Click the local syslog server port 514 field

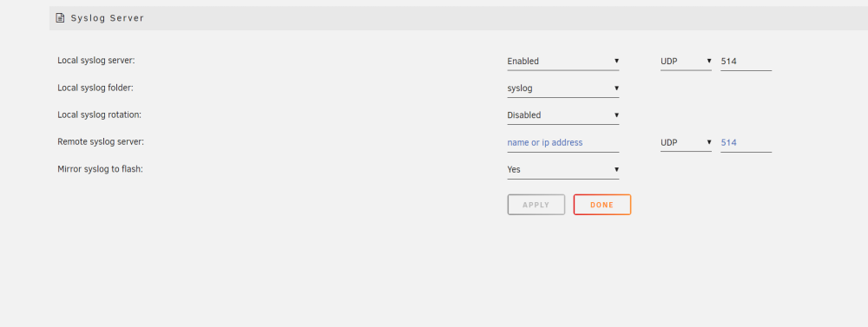[746, 62]
